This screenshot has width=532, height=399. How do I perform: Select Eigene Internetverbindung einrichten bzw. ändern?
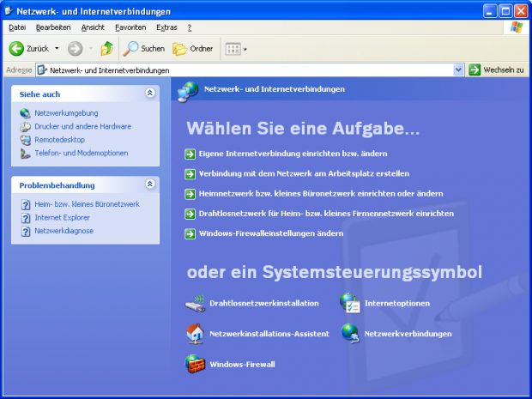[x=293, y=154]
